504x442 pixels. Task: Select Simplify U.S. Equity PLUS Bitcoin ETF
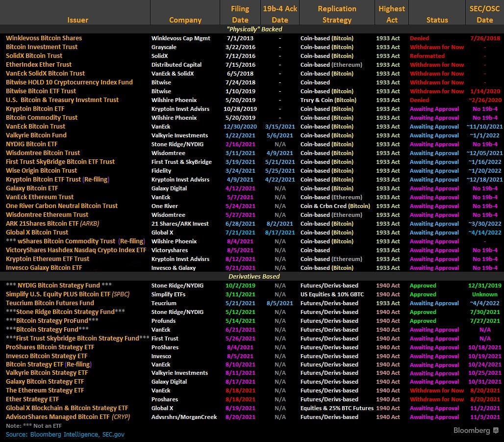point(68,294)
